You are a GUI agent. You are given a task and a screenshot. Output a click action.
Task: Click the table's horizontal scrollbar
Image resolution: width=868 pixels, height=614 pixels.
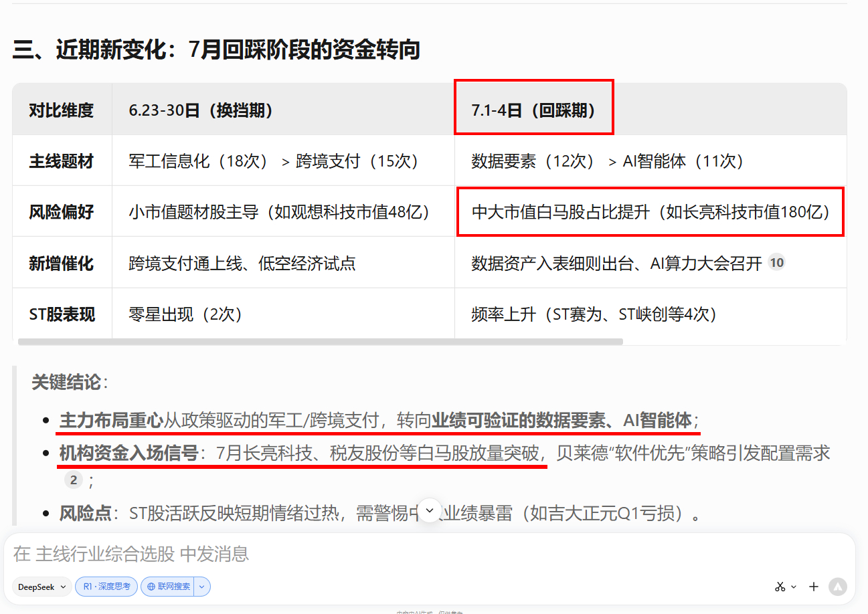click(320, 342)
